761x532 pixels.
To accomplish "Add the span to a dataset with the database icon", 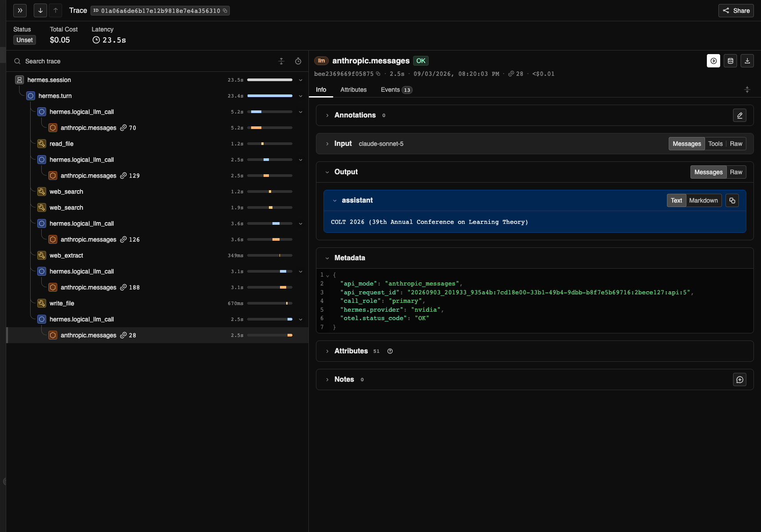I will click(x=730, y=61).
